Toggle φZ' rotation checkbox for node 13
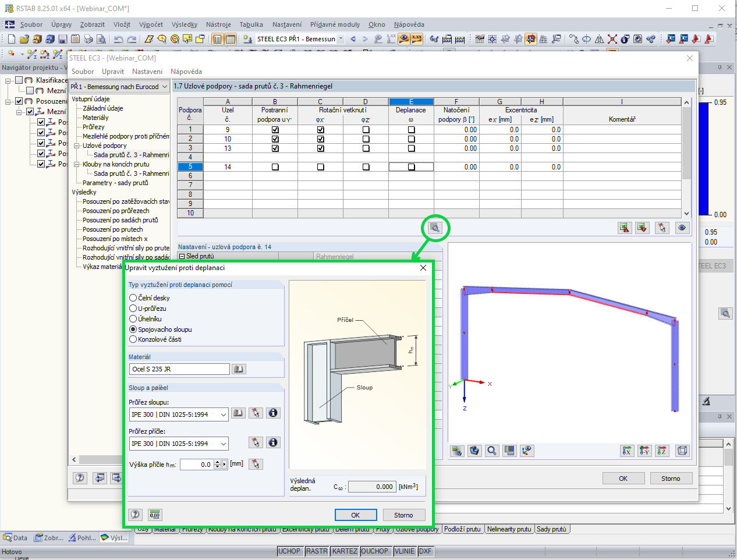 [366, 148]
